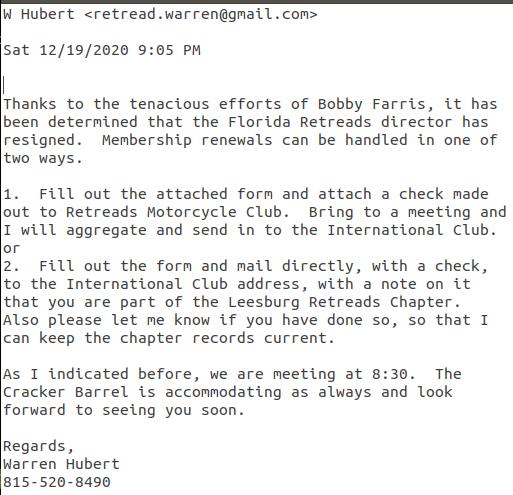
Task: Click the phrase International Club address
Action: [x=183, y=284]
